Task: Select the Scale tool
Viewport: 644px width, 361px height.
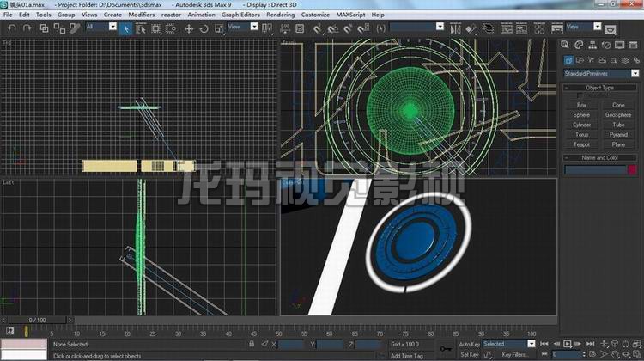Action: 219,28
